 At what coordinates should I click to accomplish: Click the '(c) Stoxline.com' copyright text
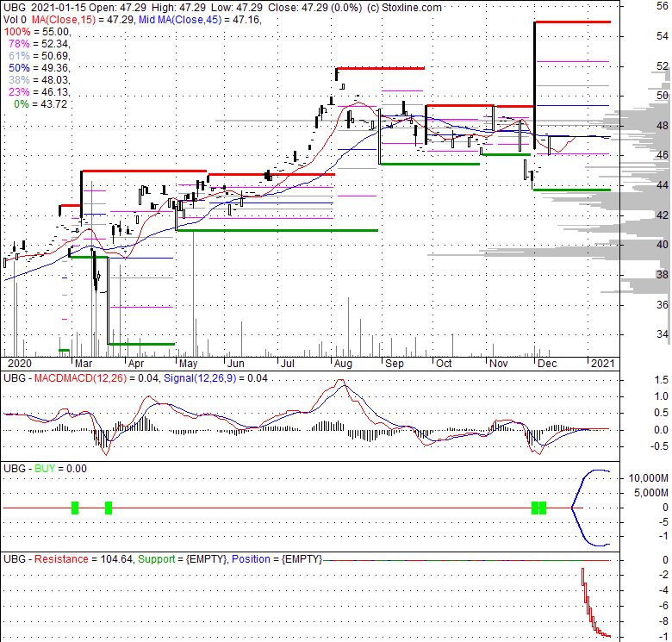coord(404,8)
